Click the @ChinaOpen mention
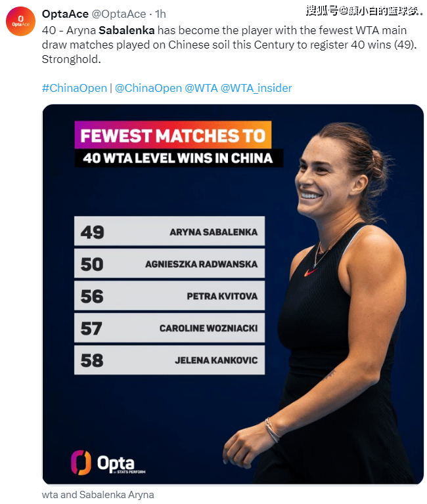 point(148,88)
